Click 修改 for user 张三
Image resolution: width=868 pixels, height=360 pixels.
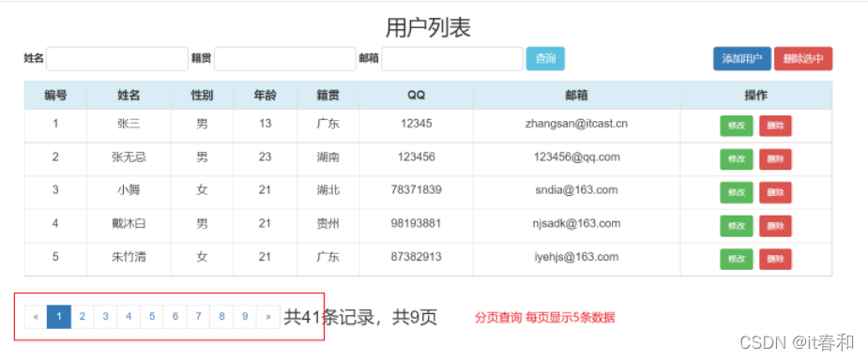tap(737, 126)
